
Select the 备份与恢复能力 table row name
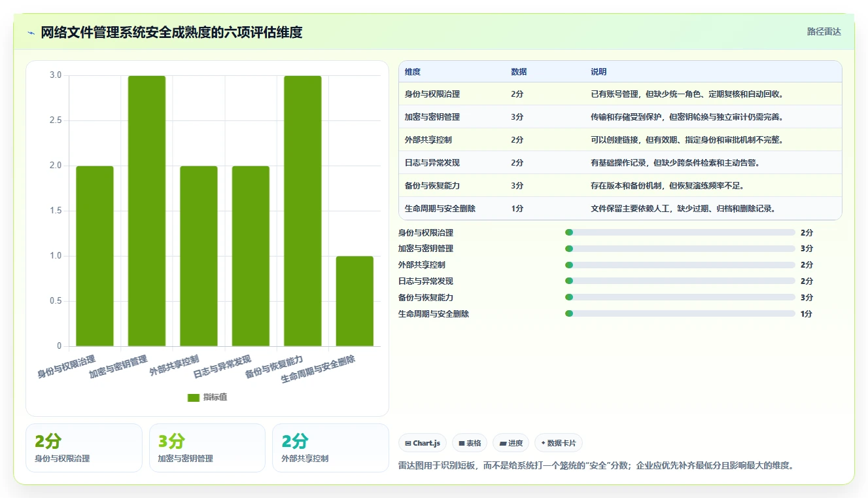coord(432,186)
